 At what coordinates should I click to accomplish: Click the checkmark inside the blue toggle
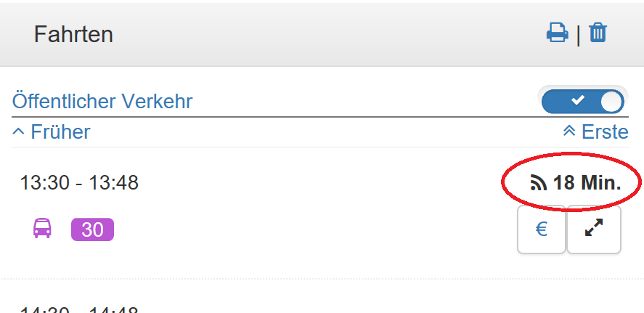(x=578, y=100)
